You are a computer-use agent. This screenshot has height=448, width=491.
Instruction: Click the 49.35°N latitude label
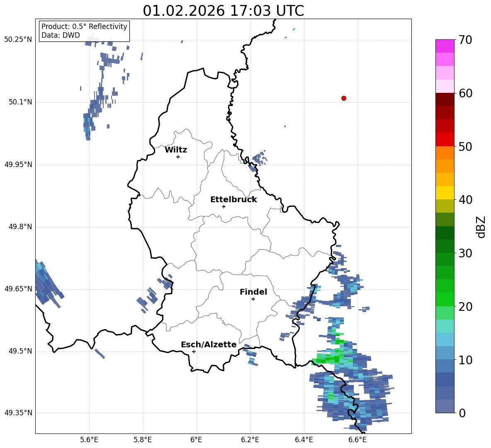pyautogui.click(x=18, y=413)
